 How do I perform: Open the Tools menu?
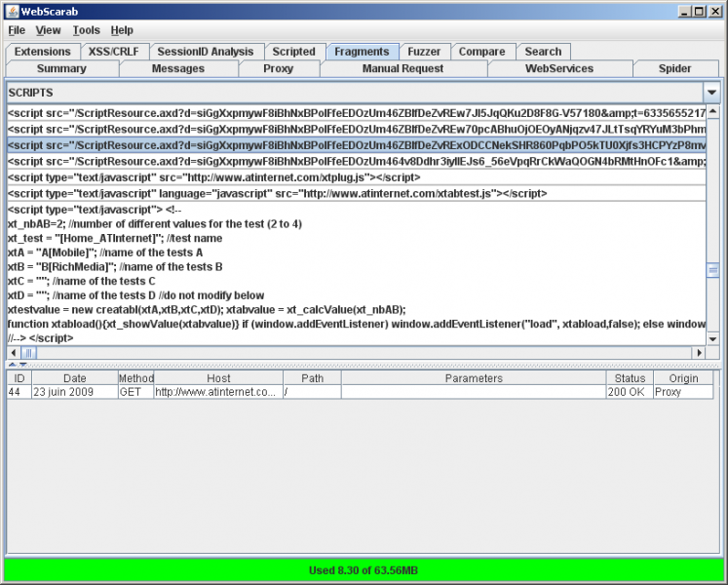click(x=87, y=30)
